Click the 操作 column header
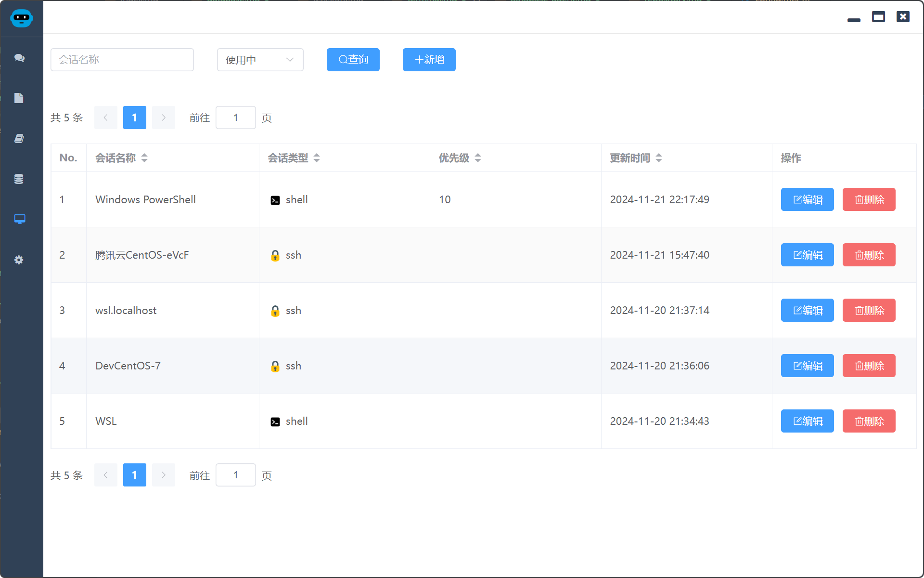Screen dimensions: 924x578 (791, 158)
